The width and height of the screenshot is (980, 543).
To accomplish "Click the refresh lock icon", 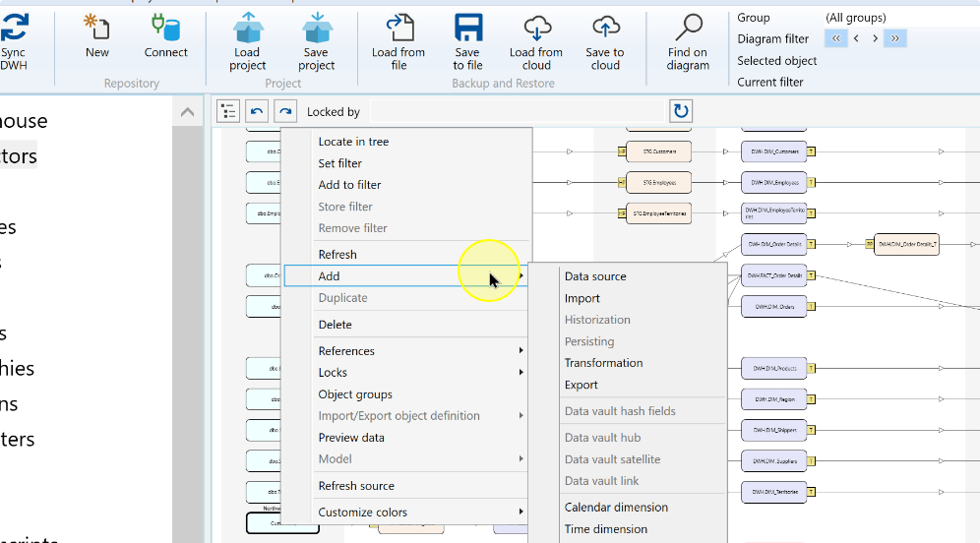I will coord(681,111).
